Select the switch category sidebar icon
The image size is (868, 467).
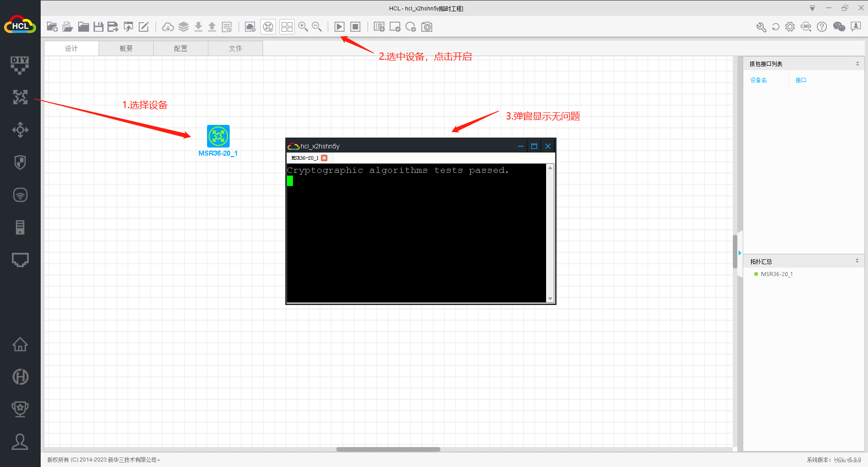pyautogui.click(x=20, y=130)
